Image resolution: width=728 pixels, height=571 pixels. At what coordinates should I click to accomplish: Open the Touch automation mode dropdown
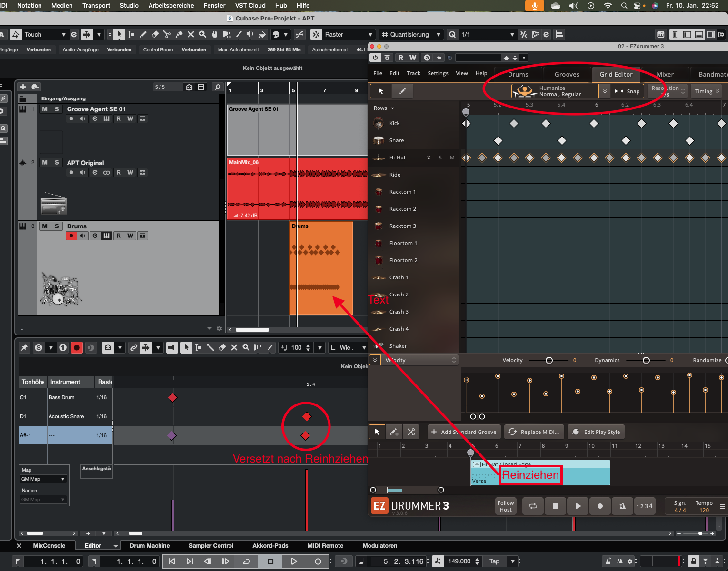coord(63,34)
